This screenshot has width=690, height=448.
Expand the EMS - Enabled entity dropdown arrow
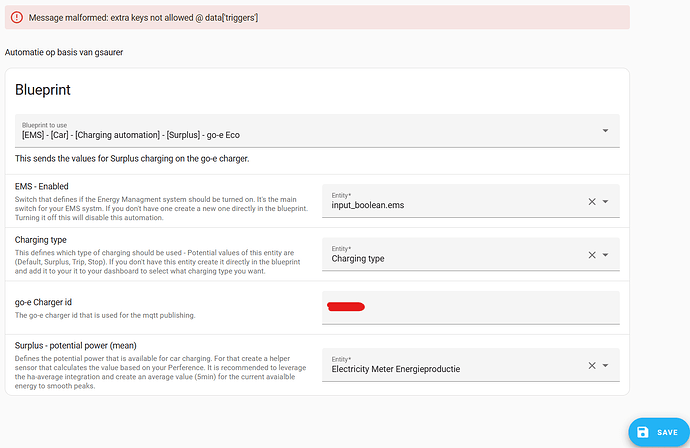pyautogui.click(x=606, y=202)
